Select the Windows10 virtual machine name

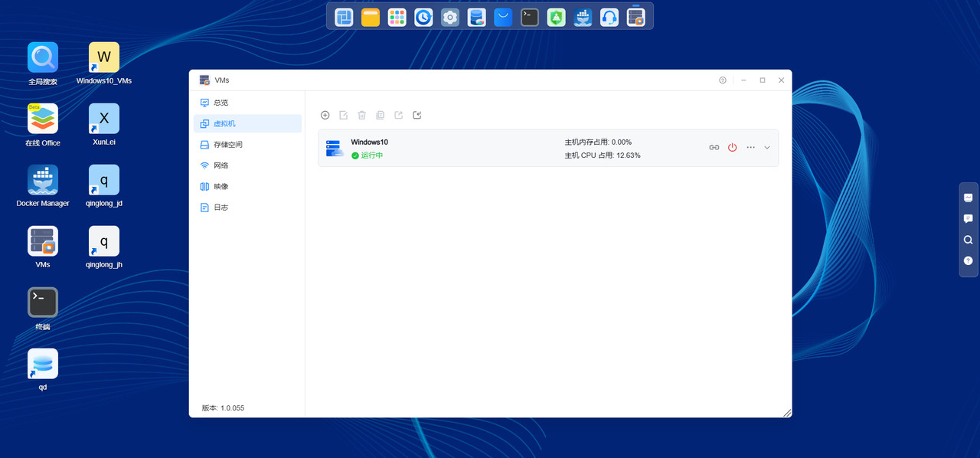click(x=369, y=142)
